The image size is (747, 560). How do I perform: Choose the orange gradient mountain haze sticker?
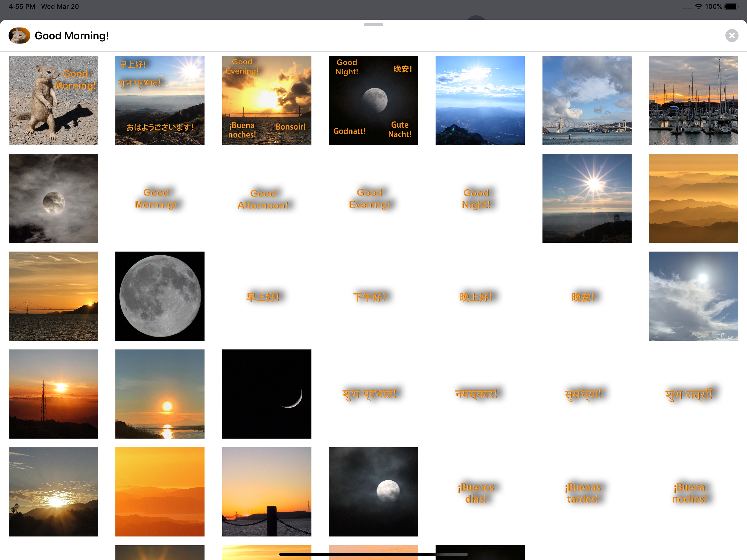(x=160, y=492)
